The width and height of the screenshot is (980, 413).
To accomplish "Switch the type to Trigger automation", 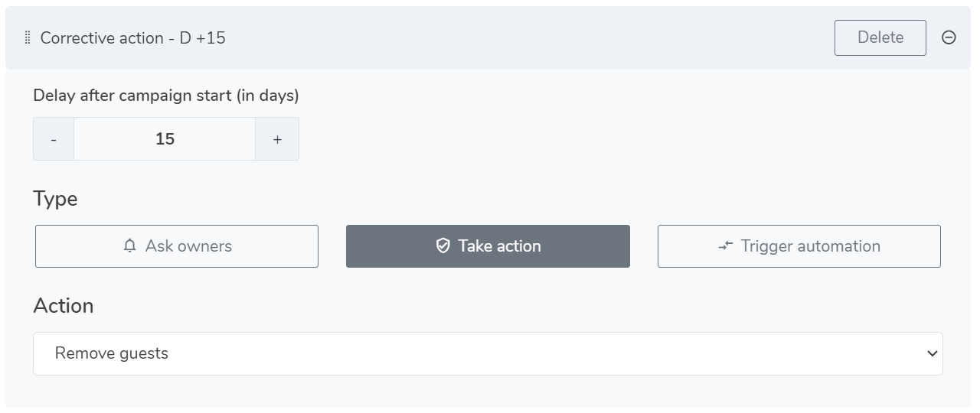I will [799, 246].
